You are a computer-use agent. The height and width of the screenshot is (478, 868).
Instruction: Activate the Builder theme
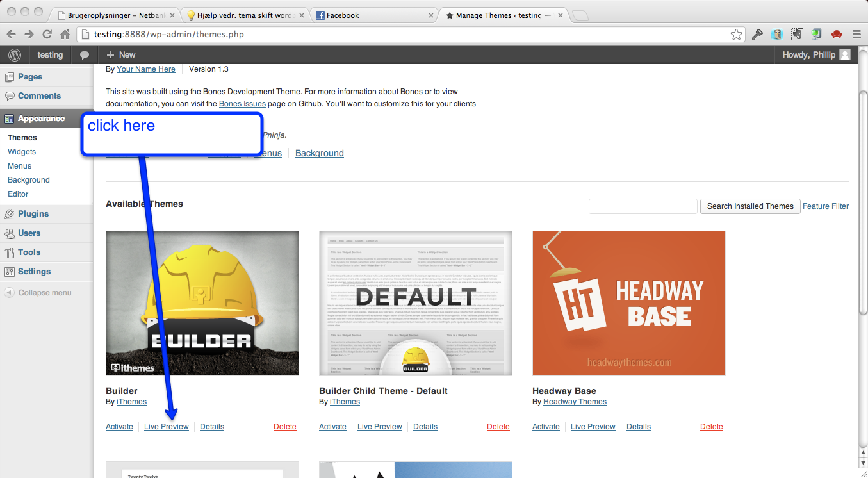(119, 427)
